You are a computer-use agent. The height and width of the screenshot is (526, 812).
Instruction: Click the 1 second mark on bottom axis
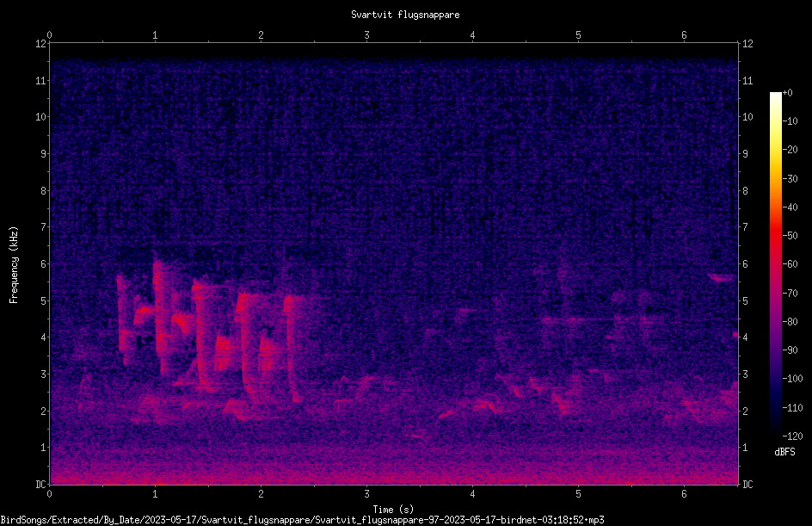pos(155,494)
